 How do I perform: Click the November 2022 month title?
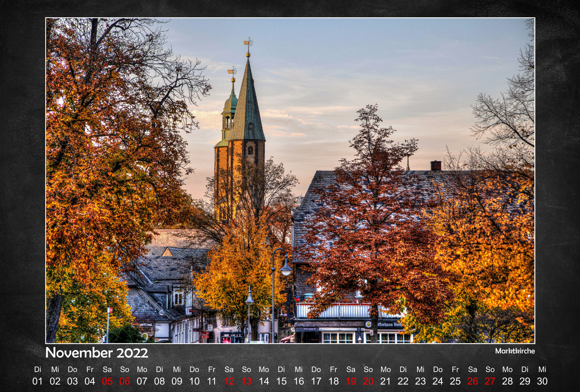(x=97, y=353)
